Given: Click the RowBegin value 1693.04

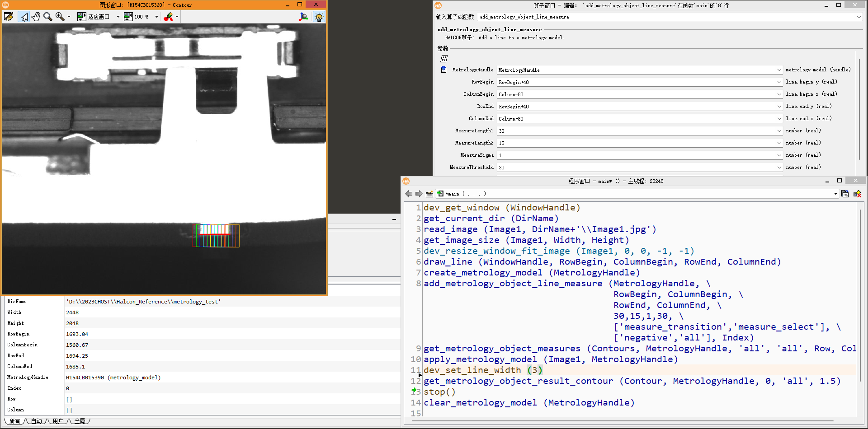Looking at the screenshot, I should point(77,334).
